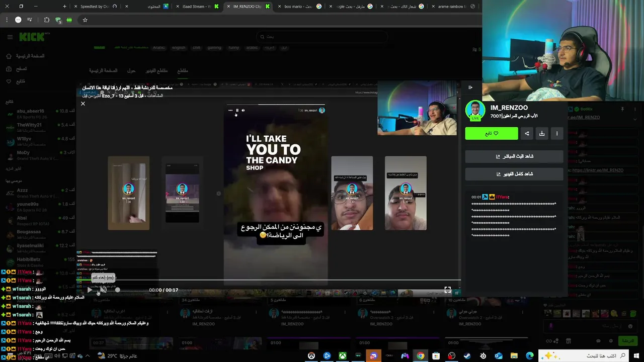The height and width of the screenshot is (362, 644).
Task: Open SteelSeries app from the taskbar
Action: pos(483,356)
